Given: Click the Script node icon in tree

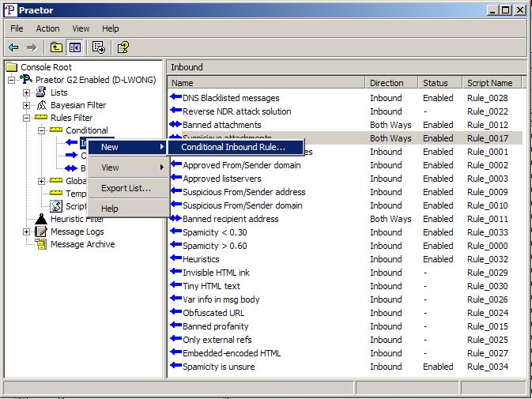Looking at the screenshot, I should [56, 206].
